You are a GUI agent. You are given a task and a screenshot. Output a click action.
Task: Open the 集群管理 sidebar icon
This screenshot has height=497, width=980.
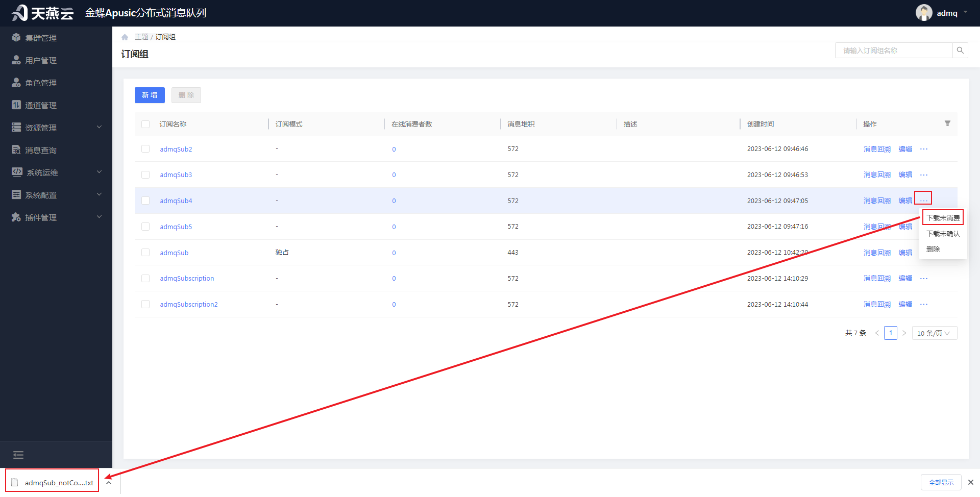pyautogui.click(x=16, y=37)
